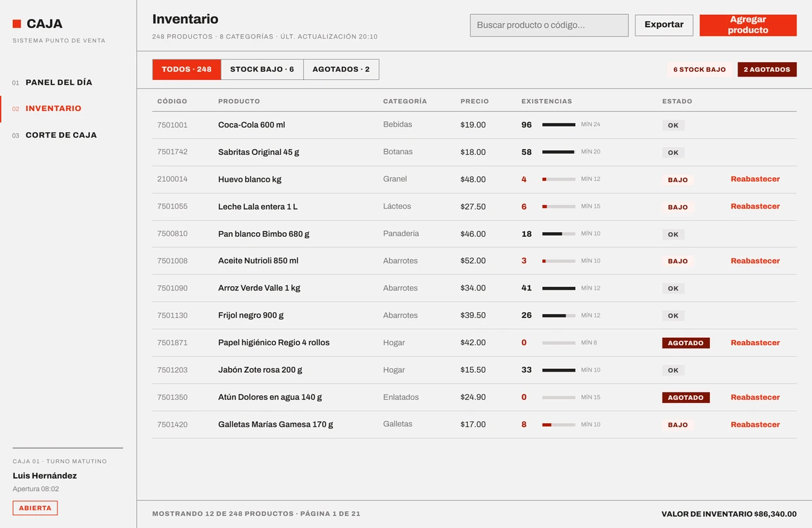Click the Categoría column header
Screen dimensions: 812x528
[405, 102]
